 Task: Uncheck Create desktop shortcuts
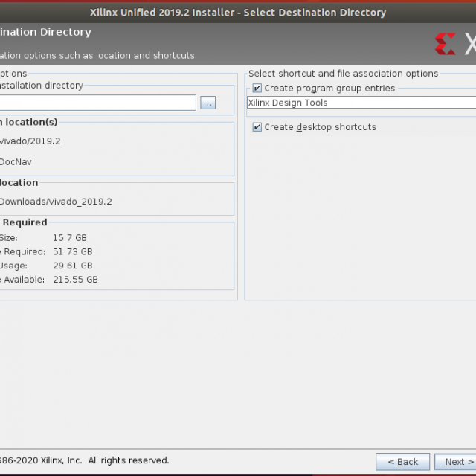257,127
